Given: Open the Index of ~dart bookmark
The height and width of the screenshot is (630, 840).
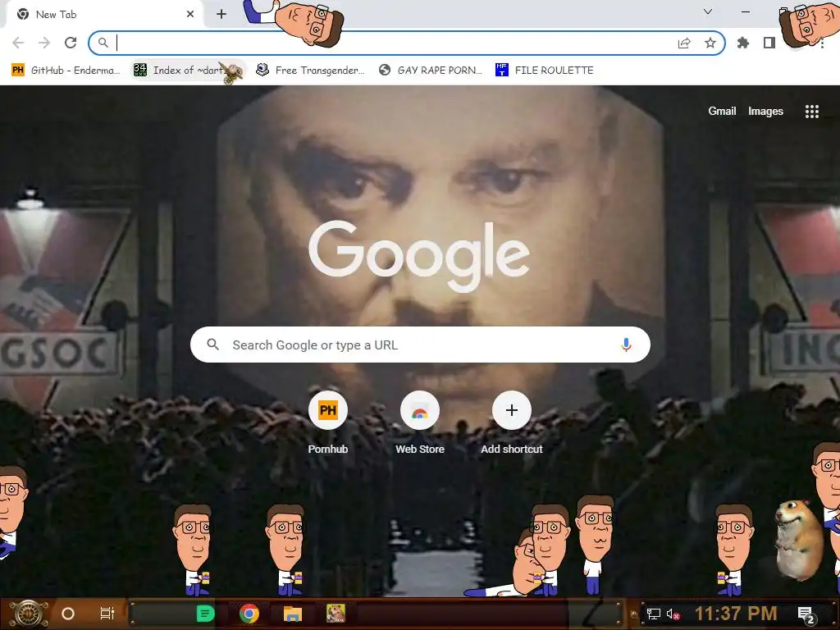Looking at the screenshot, I should coord(188,71).
